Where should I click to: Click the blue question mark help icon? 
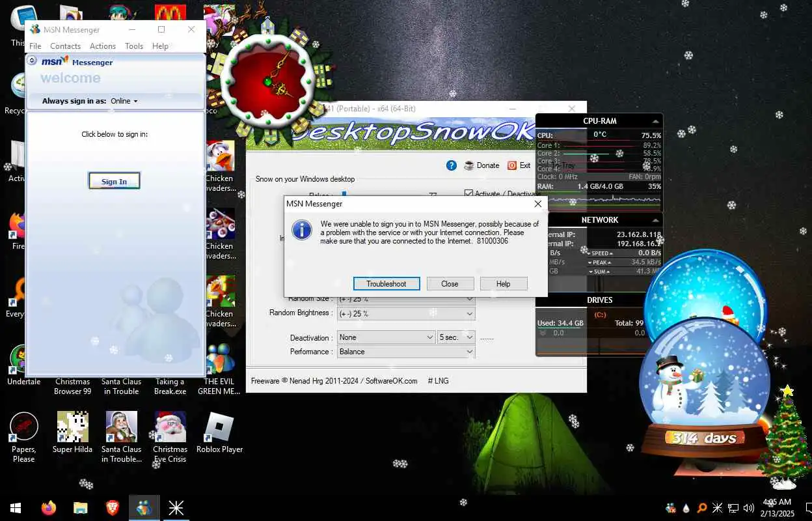click(x=452, y=165)
